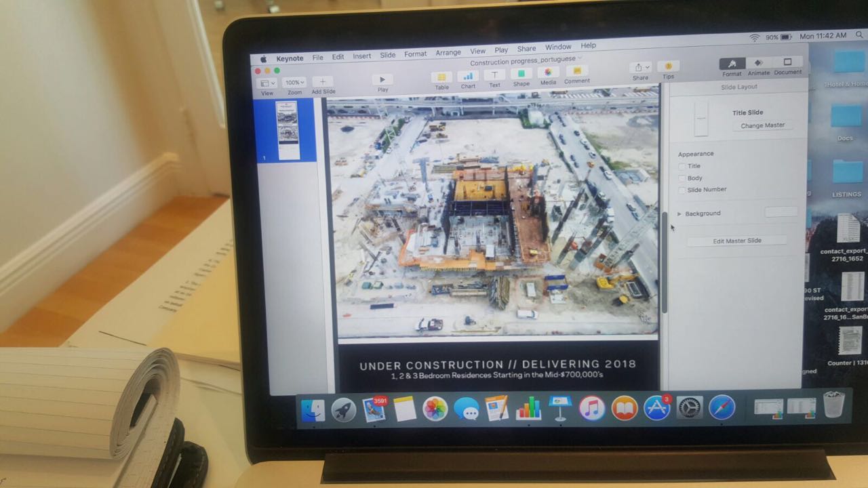Image resolution: width=868 pixels, height=488 pixels.
Task: Insert a Table from the toolbar
Action: tap(441, 77)
